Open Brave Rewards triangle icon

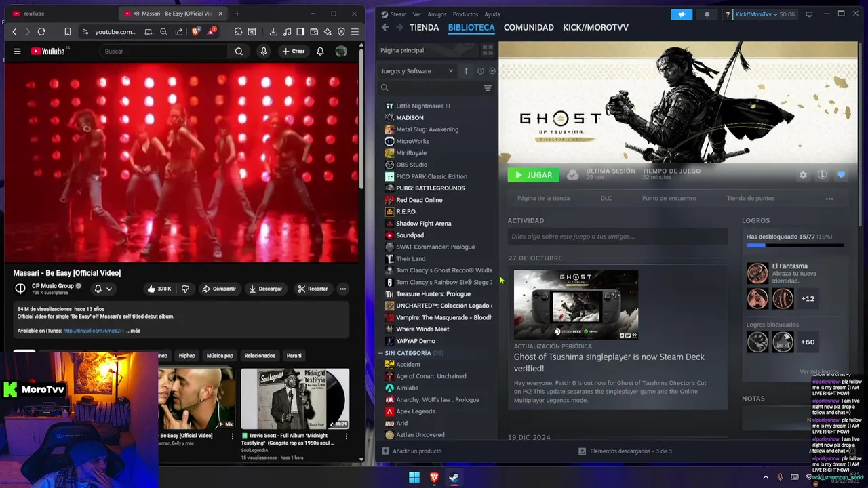coord(211,32)
